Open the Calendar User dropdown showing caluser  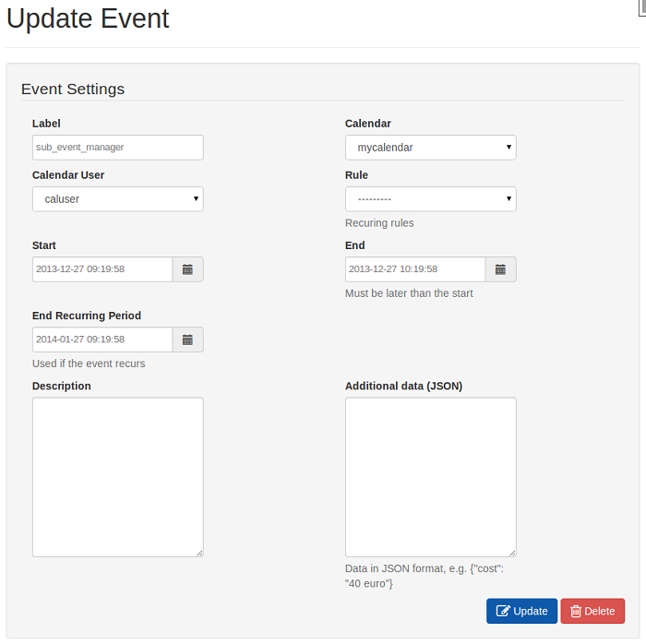point(118,199)
